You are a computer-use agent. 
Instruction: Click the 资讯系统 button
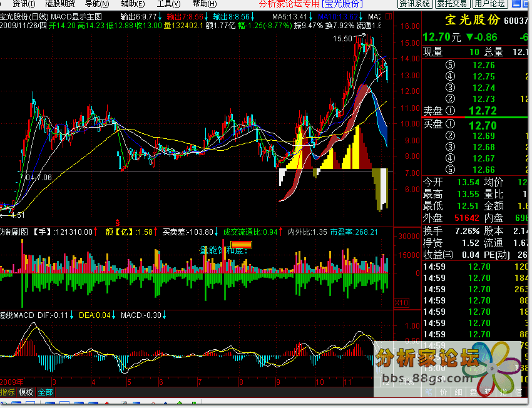tap(414, 4)
